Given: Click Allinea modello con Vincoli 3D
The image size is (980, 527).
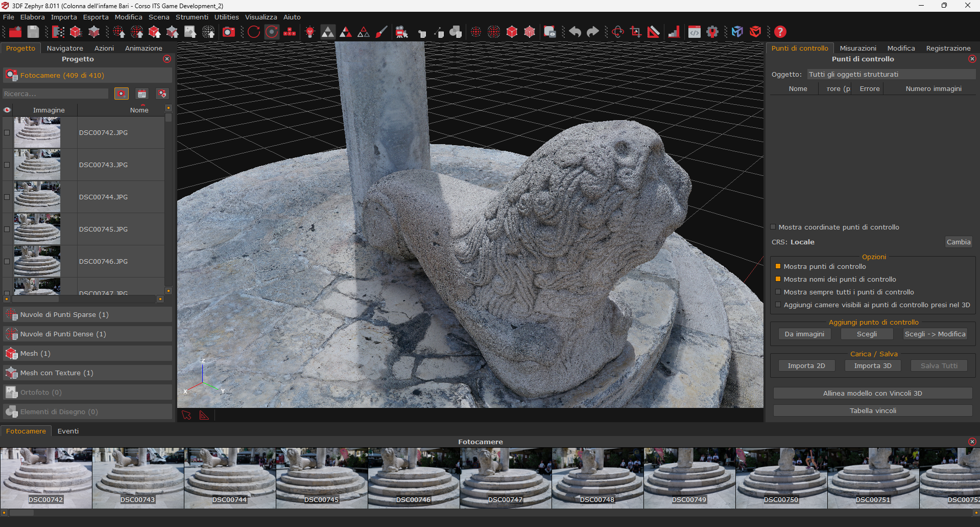Looking at the screenshot, I should (x=872, y=393).
